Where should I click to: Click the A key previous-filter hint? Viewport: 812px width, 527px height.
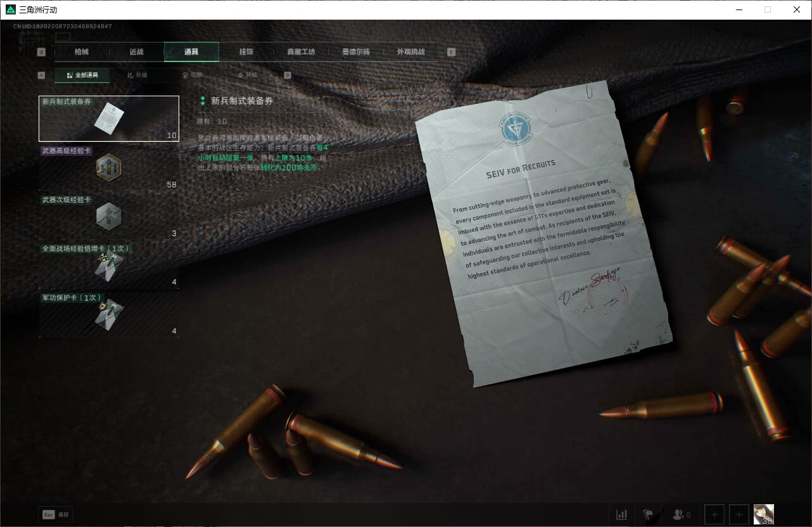(x=42, y=75)
